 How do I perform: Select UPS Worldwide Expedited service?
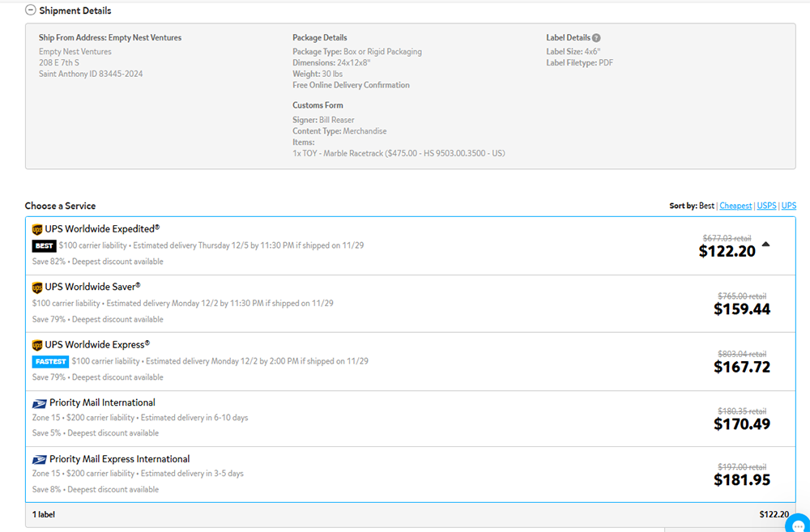[x=411, y=246]
